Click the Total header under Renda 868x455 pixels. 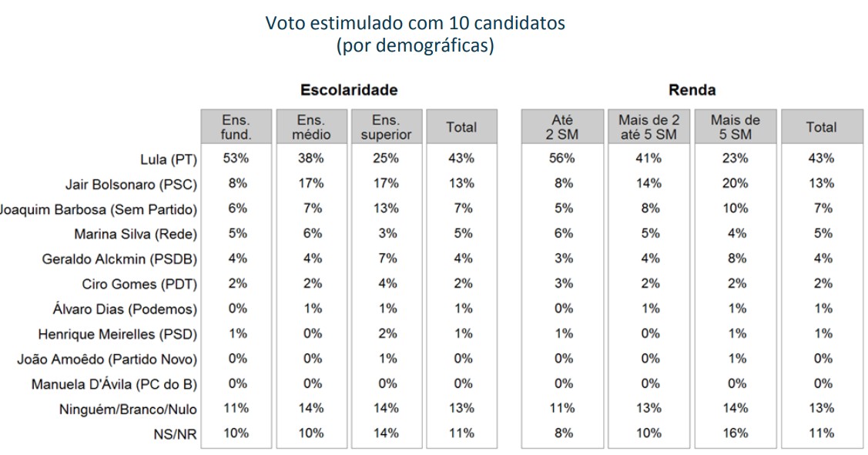[x=820, y=127]
